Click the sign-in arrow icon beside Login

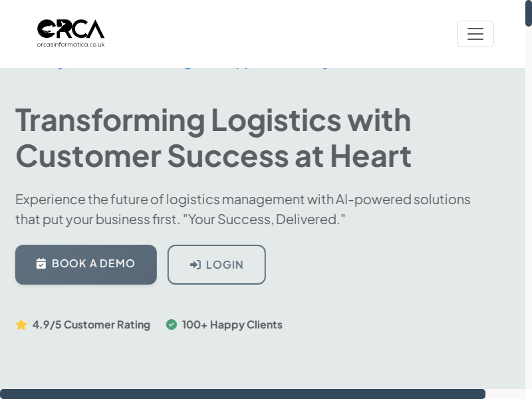pyautogui.click(x=196, y=265)
